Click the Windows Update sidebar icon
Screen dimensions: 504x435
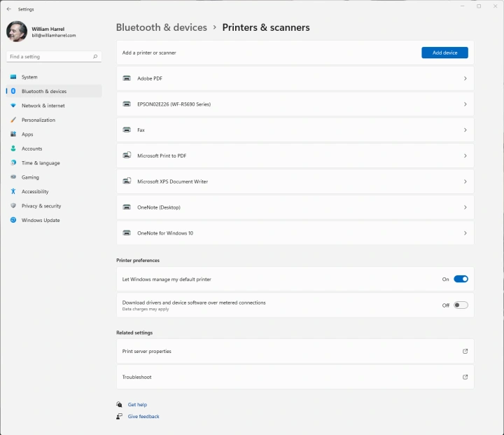13,220
